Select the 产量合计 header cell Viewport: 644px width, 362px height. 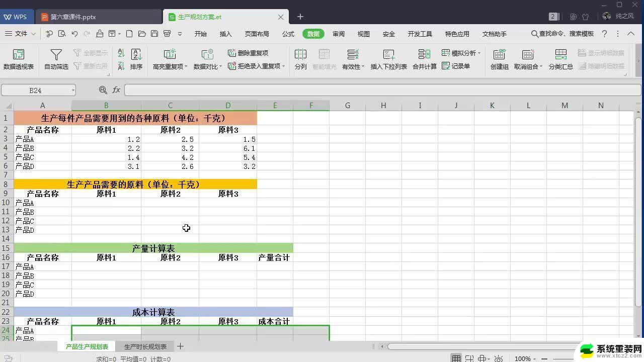pos(275,257)
